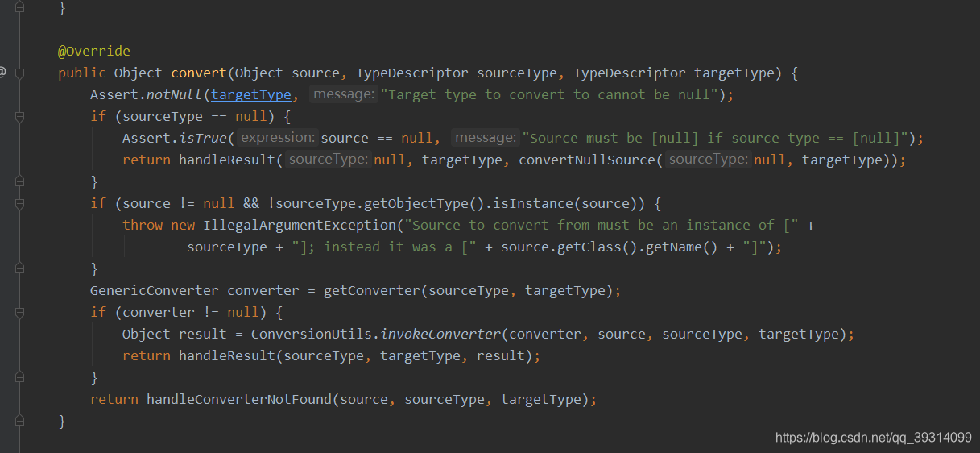The image size is (980, 453).
Task: Click the string "Target type to convert to cannot be null"
Action: pos(549,94)
